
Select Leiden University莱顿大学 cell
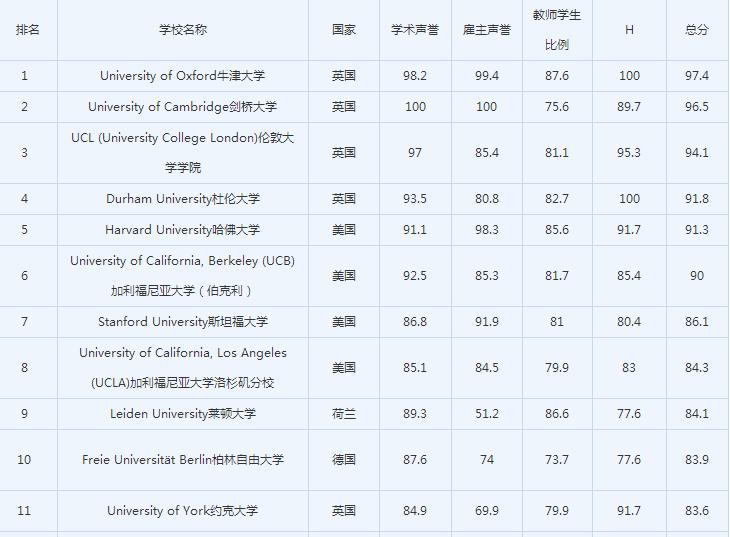click(x=182, y=414)
